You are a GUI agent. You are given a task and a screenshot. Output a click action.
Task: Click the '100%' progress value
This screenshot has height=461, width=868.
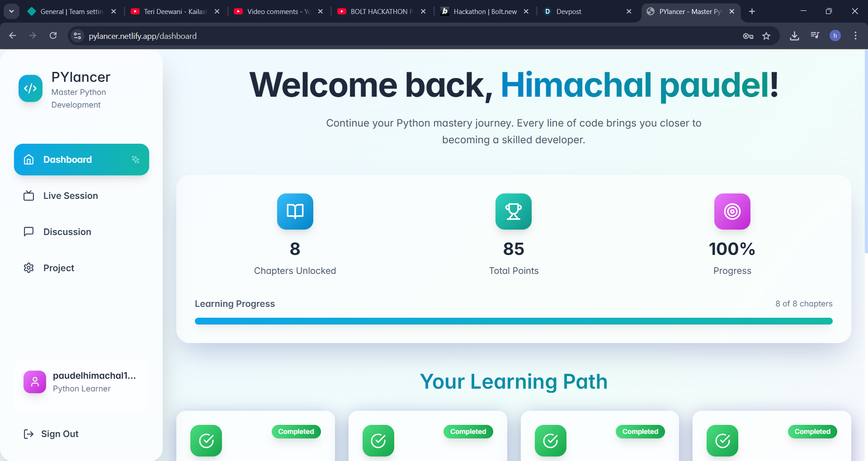coord(732,249)
